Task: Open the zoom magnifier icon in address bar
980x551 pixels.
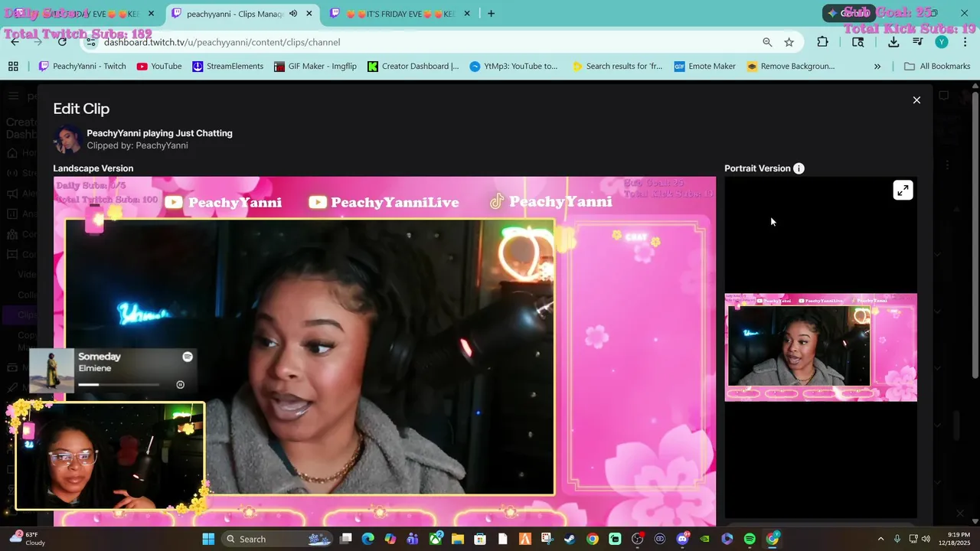Action: (767, 42)
